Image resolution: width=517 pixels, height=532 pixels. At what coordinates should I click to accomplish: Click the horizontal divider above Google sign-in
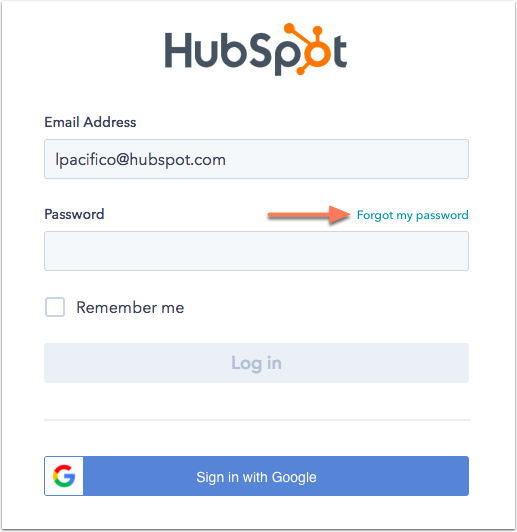pyautogui.click(x=257, y=420)
